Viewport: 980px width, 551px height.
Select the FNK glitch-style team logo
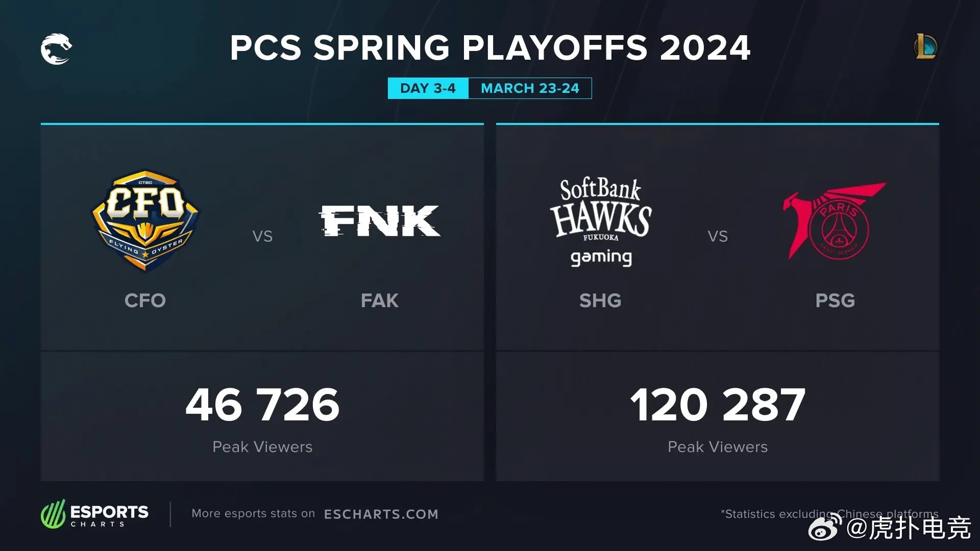click(x=380, y=221)
